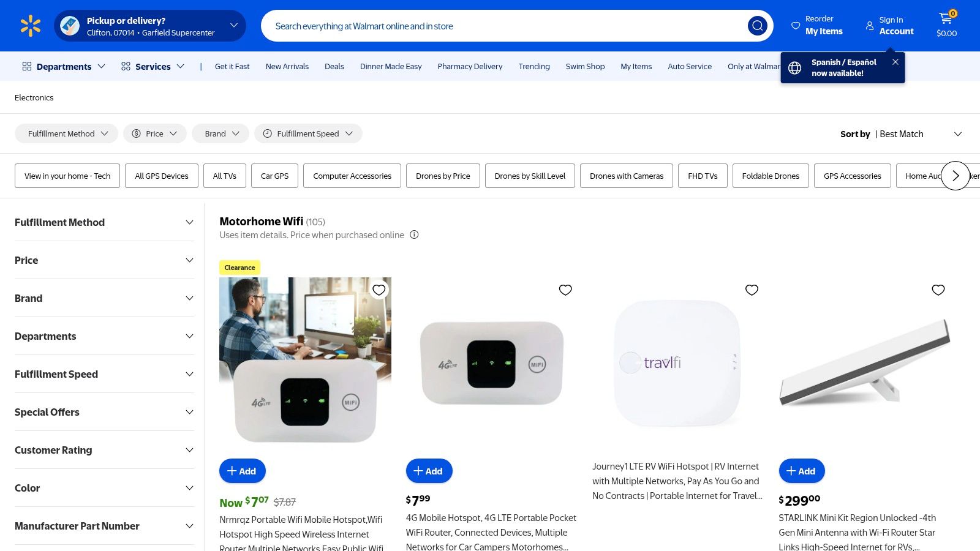The width and height of the screenshot is (980, 551).
Task: Open Auto Service
Action: click(690, 66)
